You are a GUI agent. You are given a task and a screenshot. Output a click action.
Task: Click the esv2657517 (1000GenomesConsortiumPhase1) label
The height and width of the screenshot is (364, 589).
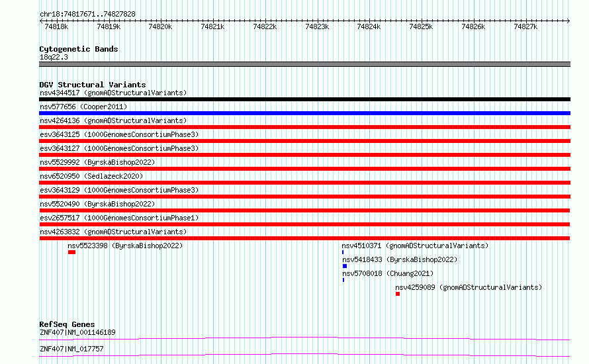pyautogui.click(x=119, y=218)
